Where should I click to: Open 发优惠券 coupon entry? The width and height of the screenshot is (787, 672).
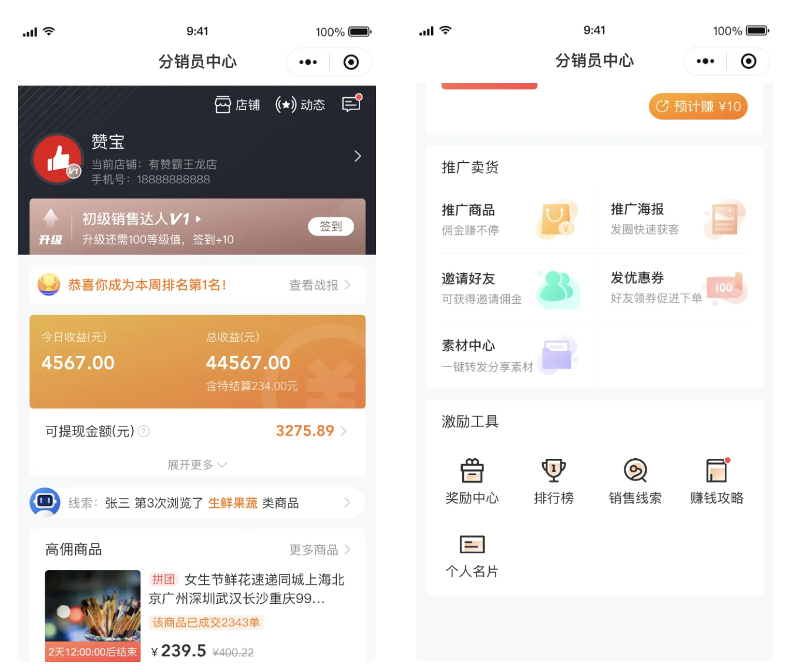(x=678, y=287)
